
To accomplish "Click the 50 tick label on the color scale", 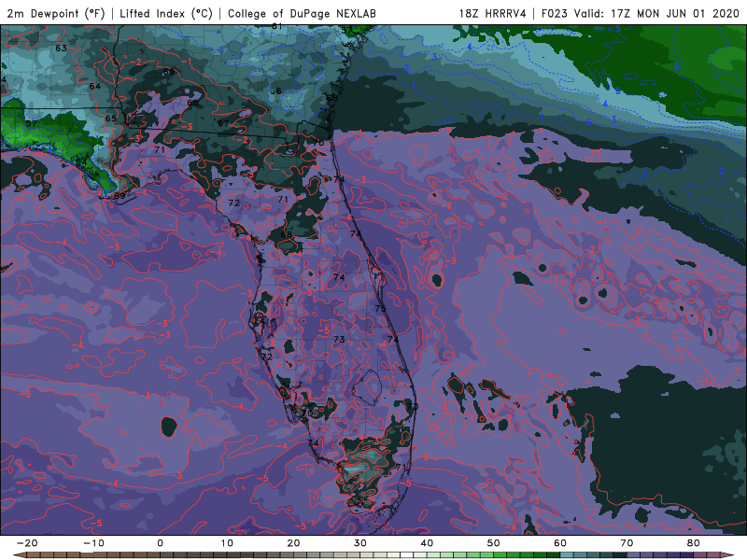I will pyautogui.click(x=494, y=543).
